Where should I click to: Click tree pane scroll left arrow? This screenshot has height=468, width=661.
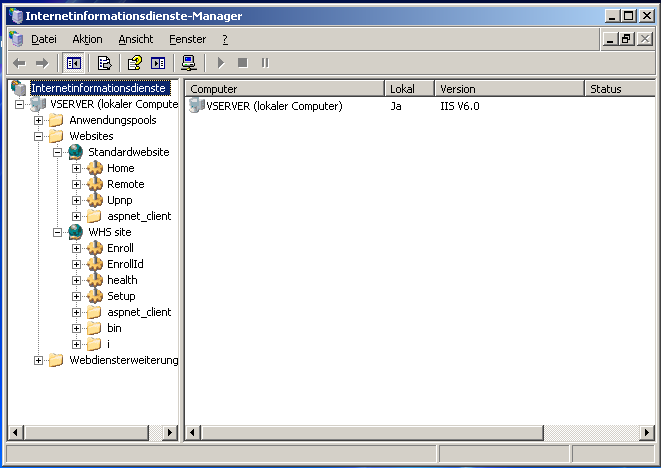click(16, 433)
